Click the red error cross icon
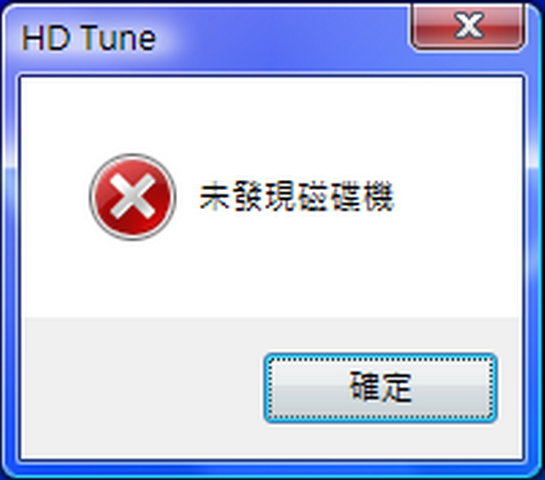 tap(132, 197)
